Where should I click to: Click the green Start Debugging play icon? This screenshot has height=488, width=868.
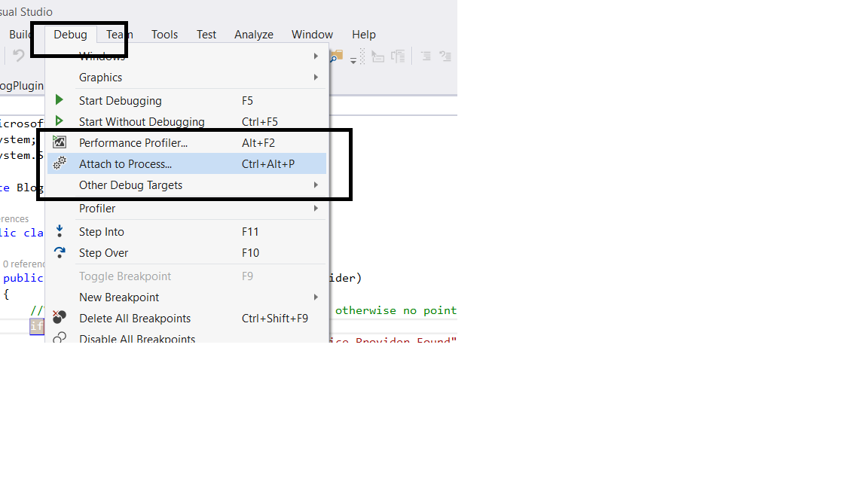60,100
